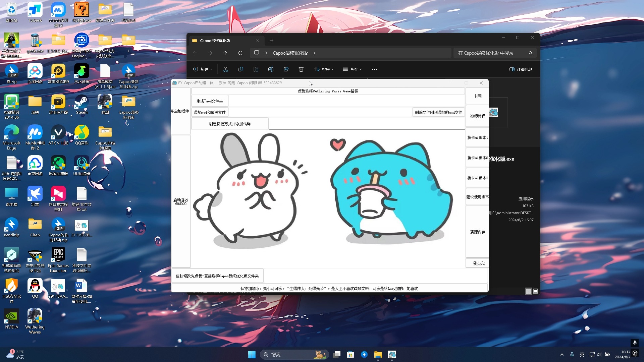644x362 pixels.
Task: Refresh the Explorer folder view
Action: coord(240,53)
